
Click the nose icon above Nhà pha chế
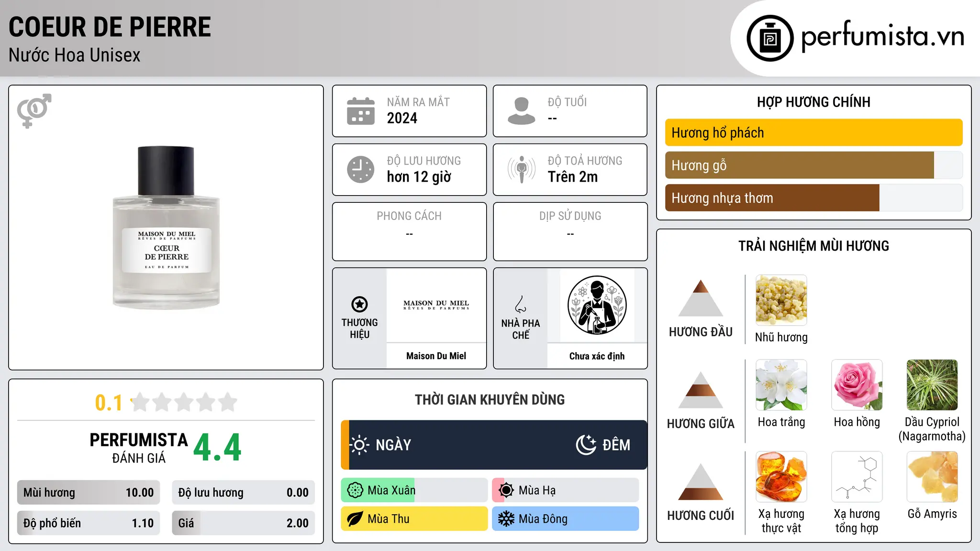[521, 304]
